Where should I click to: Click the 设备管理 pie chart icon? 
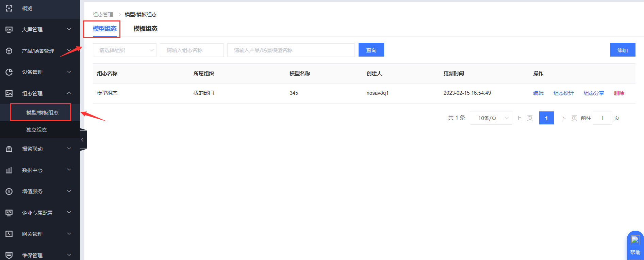click(9, 72)
